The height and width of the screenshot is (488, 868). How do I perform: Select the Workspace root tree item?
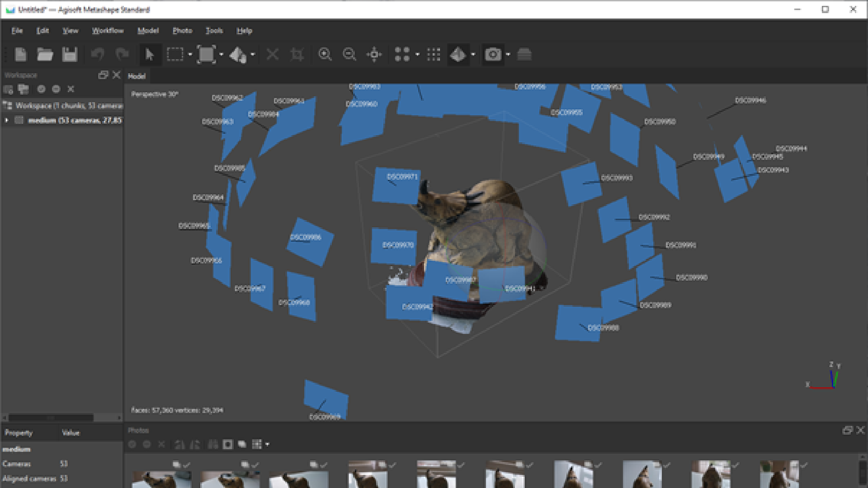click(62, 106)
